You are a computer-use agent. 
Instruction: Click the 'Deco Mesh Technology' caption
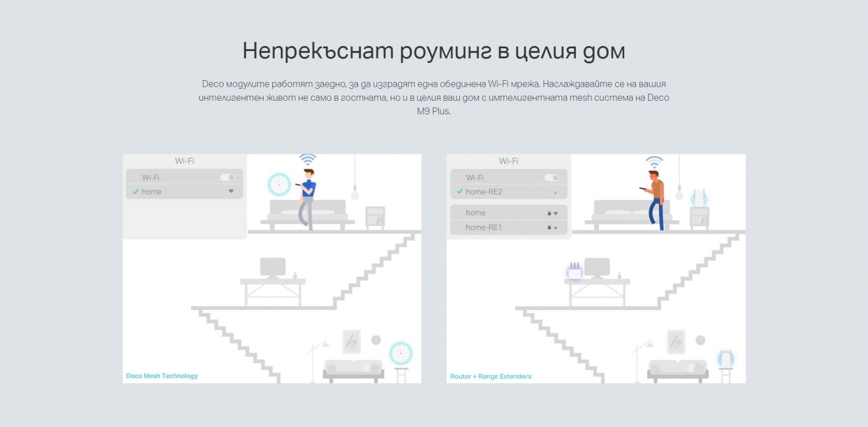click(x=162, y=376)
